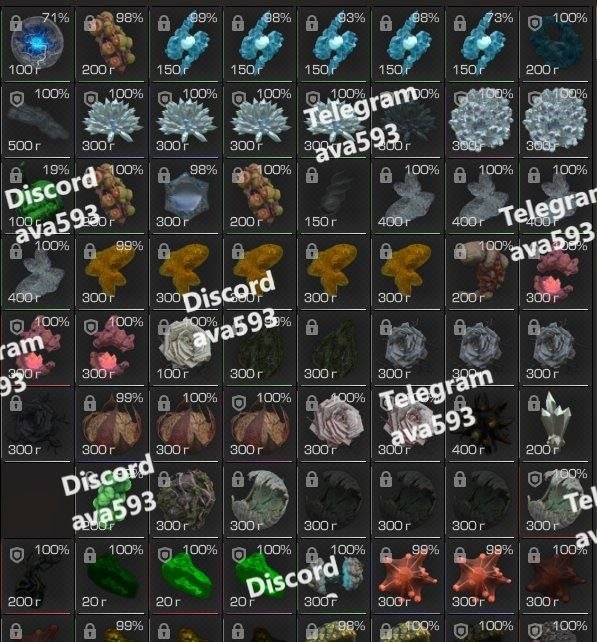Viewport: 597px width, 642px height.
Task: Choose the tangled purple root ball artifact
Action: (185, 501)
